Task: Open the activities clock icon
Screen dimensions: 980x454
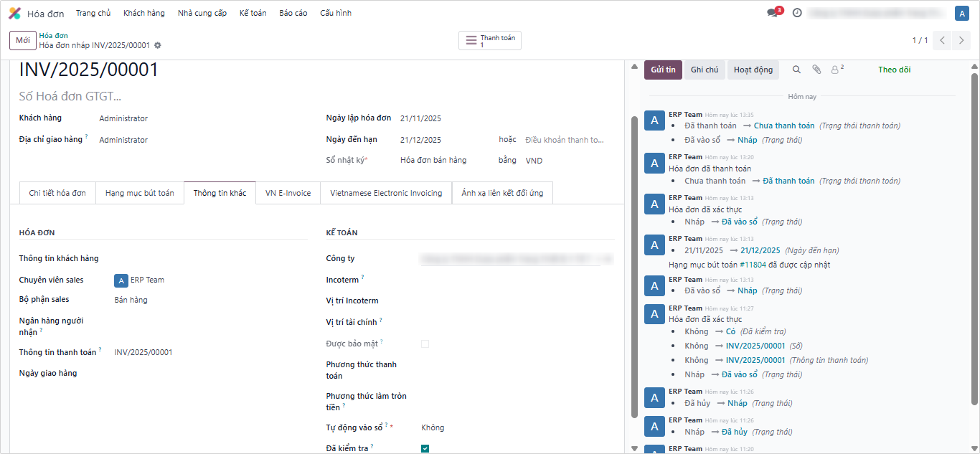Action: [x=797, y=13]
